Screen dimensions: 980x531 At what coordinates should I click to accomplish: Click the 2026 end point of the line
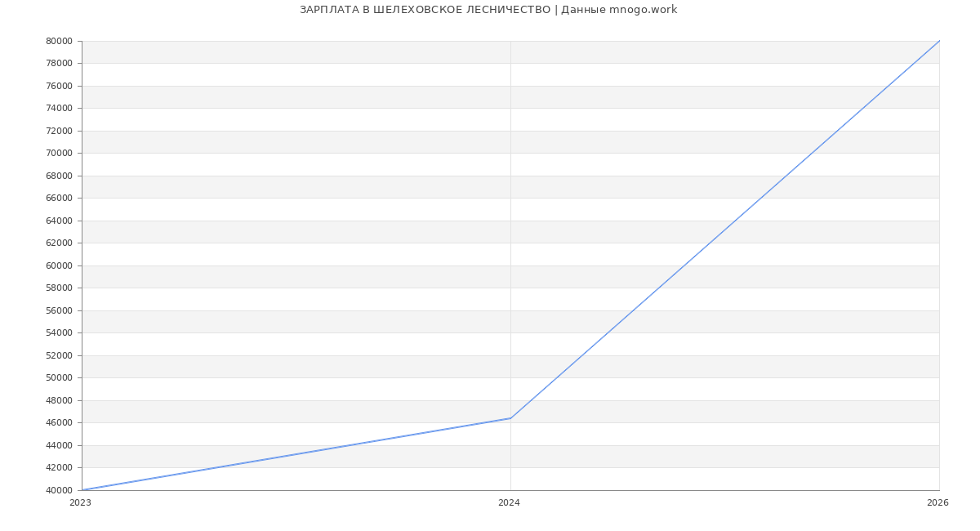pyautogui.click(x=939, y=41)
